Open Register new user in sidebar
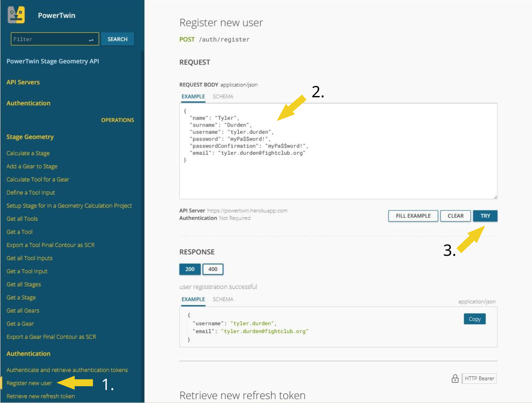Screen dimensions: 532x403 [x=29, y=383]
